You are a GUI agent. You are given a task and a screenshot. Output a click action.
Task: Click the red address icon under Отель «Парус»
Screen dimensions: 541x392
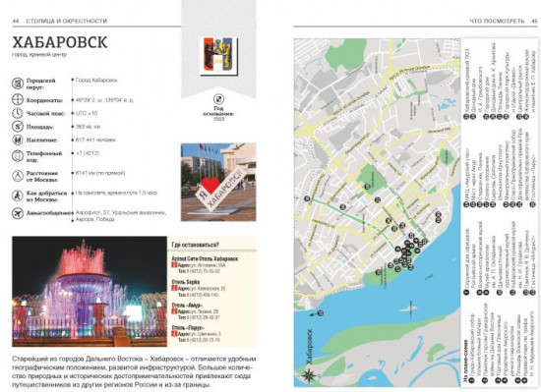[174, 333]
